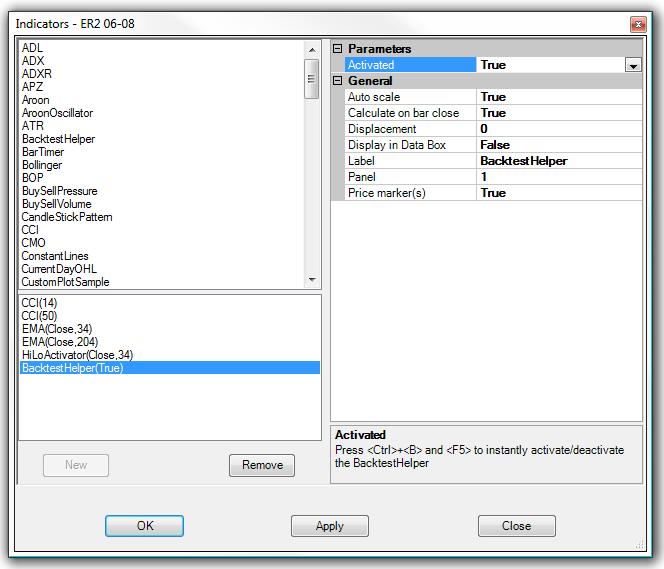Click the Price marker(s) property label

point(387,193)
